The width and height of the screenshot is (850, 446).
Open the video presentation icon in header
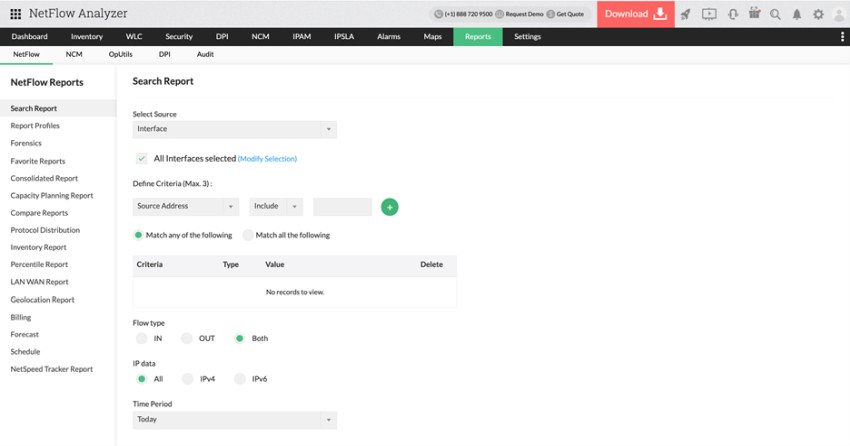point(709,14)
